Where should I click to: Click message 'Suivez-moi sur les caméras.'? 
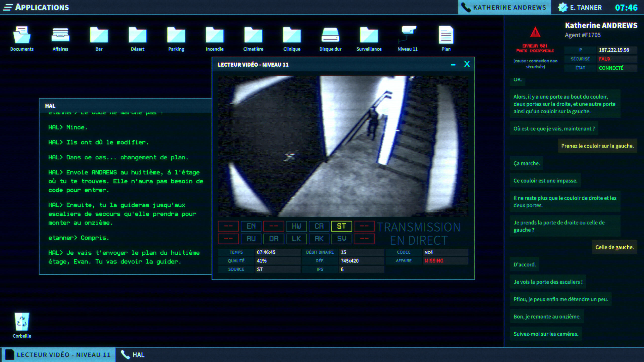[x=546, y=334]
